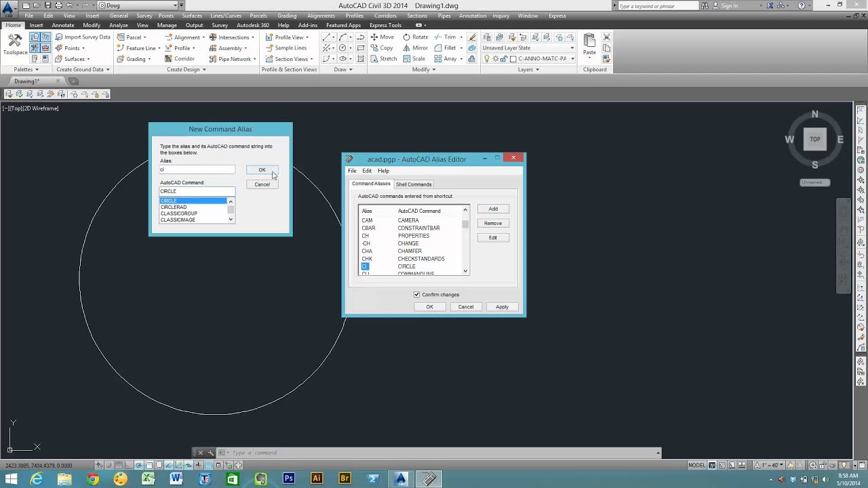Open the Help menu in Alias Editor

coord(383,171)
